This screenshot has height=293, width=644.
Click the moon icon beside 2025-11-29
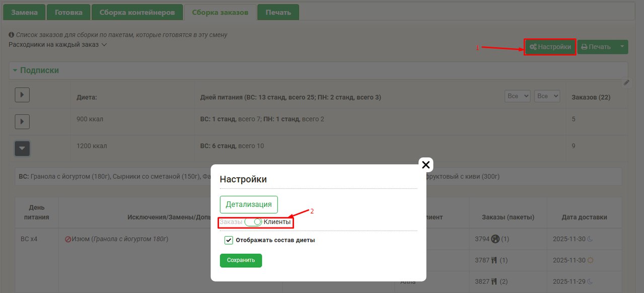tap(590, 281)
